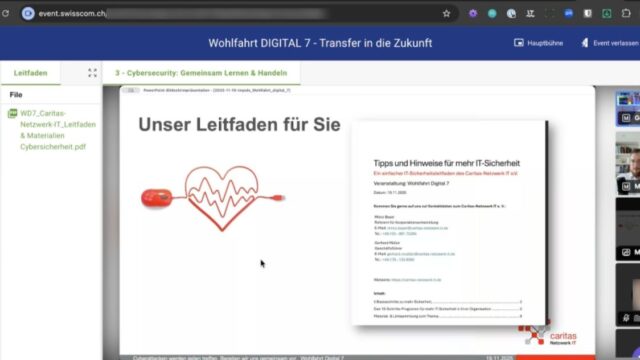
Task: Click the purple gear extension icon
Action: click(x=473, y=13)
